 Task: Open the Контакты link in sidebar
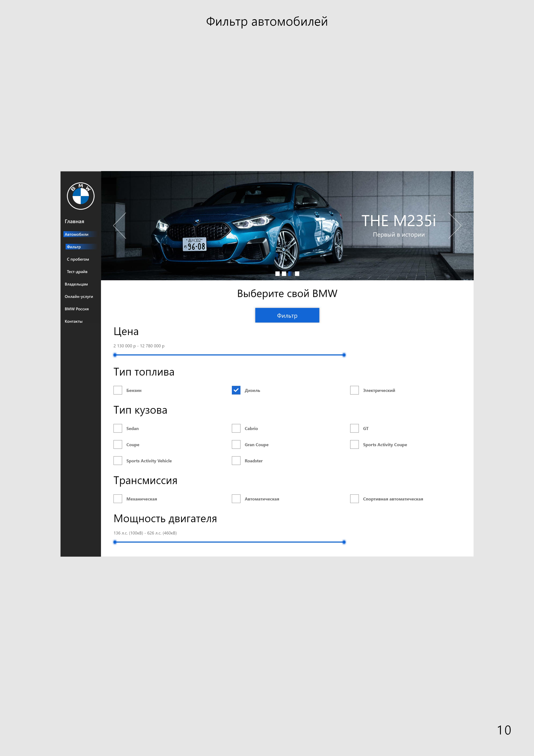[74, 321]
